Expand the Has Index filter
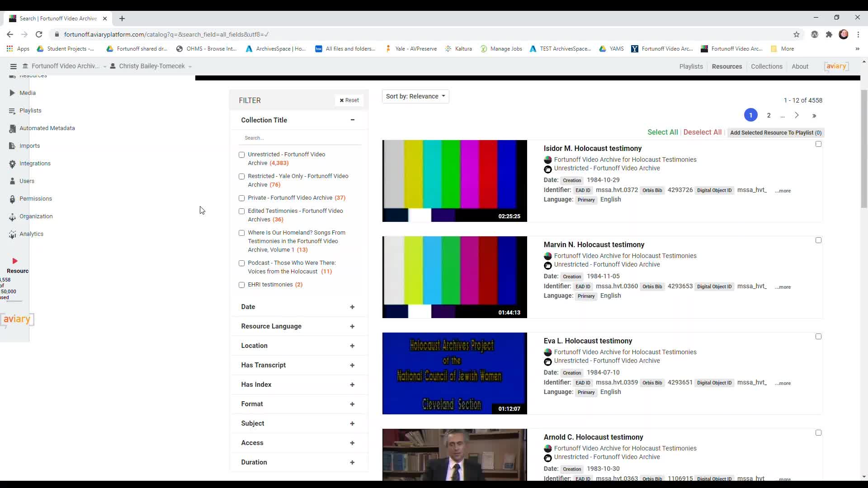The width and height of the screenshot is (868, 488). pos(352,385)
